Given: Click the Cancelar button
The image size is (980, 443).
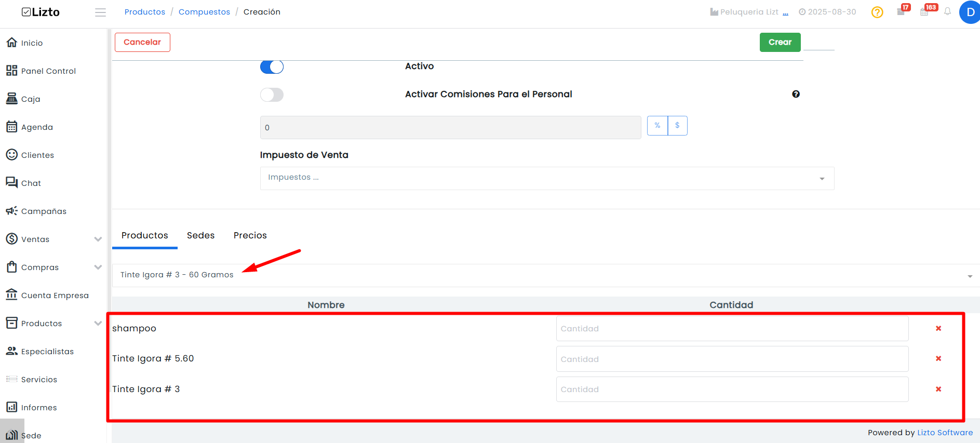Looking at the screenshot, I should click(x=142, y=42).
